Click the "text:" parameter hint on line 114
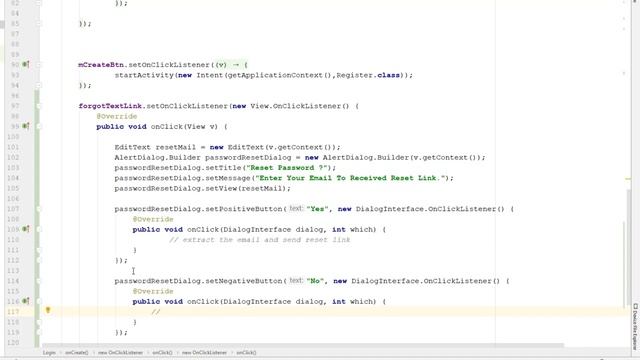 296,280
